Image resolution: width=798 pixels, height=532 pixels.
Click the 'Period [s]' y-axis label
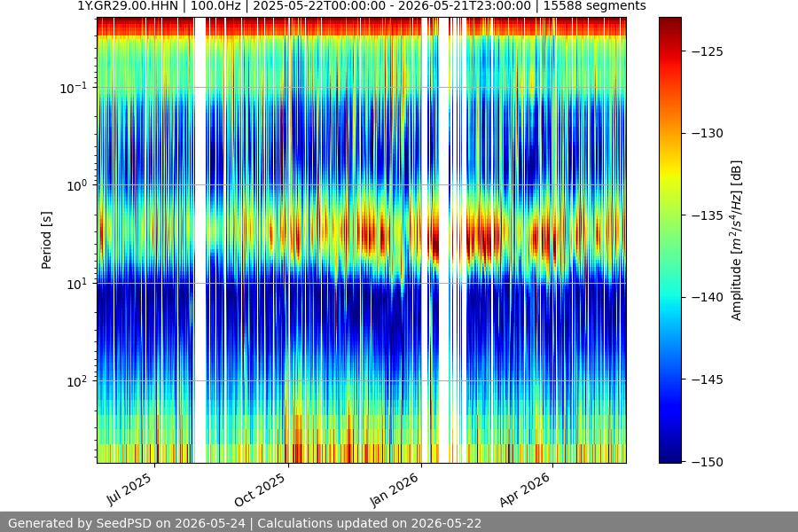point(46,240)
